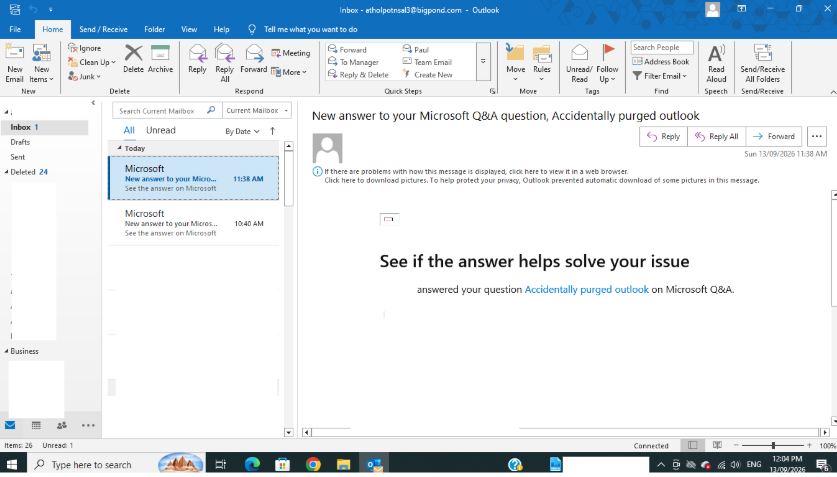Ignore the selected conversation
This screenshot has width=837, height=477.
84,48
